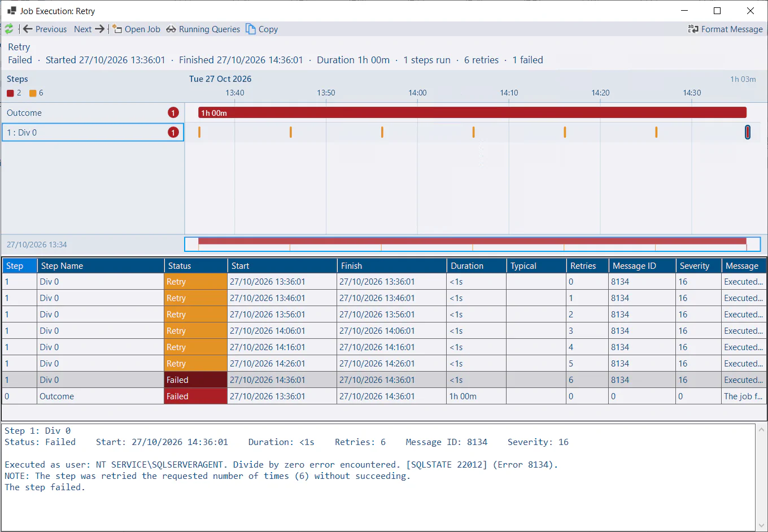768x532 pixels.
Task: Select the final red failed marker in timeline
Action: click(747, 132)
